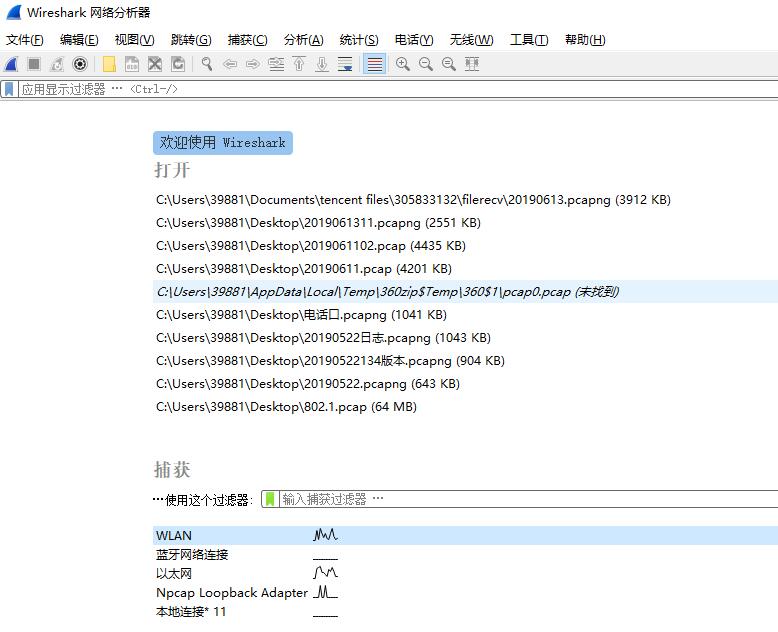This screenshot has width=778, height=632.
Task: Click the open capture file folder icon
Action: pos(109,64)
